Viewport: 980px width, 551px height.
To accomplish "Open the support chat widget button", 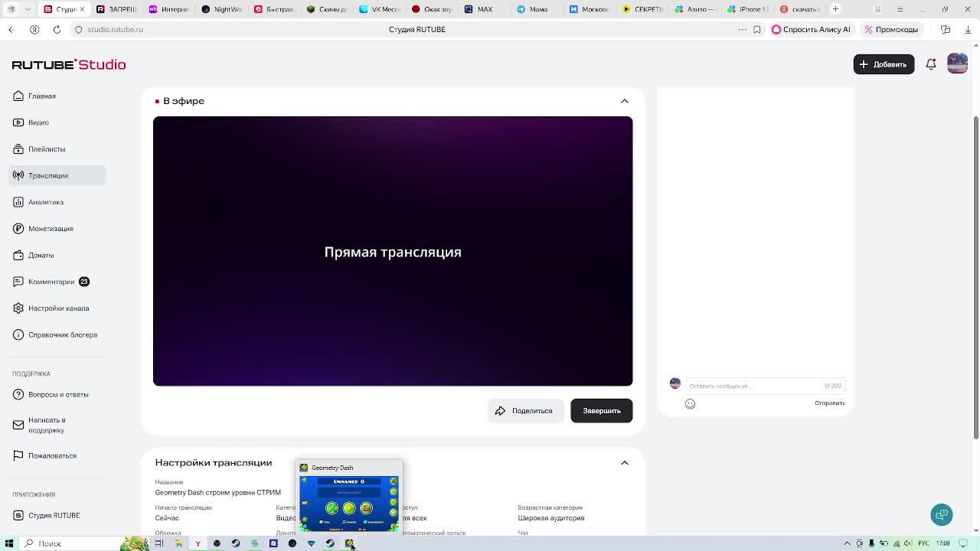I will pos(942,514).
